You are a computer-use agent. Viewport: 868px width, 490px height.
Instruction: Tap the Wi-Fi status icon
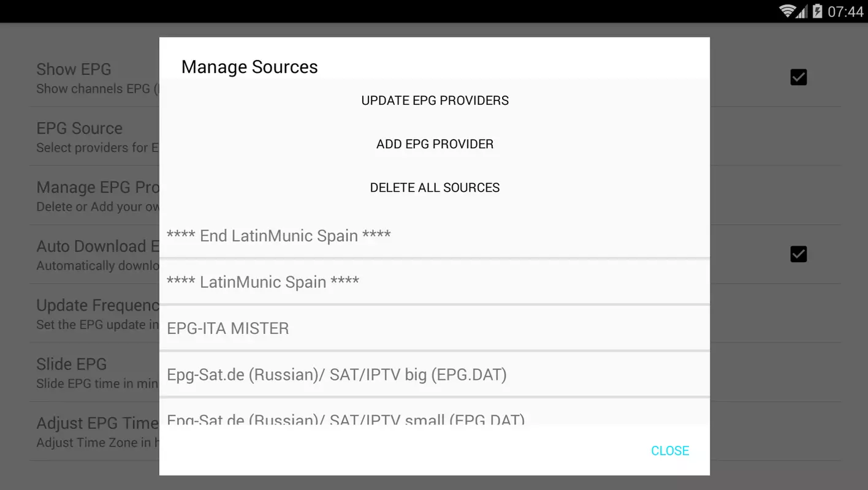(x=787, y=11)
